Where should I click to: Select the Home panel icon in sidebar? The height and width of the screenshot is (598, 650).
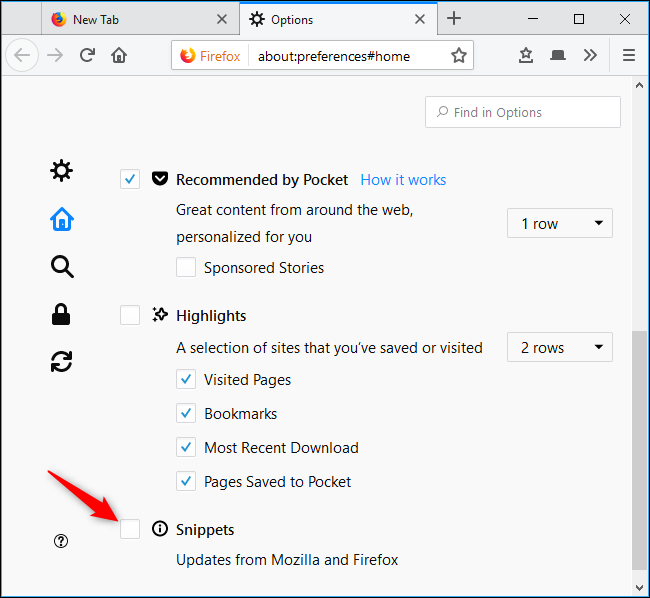click(x=62, y=219)
